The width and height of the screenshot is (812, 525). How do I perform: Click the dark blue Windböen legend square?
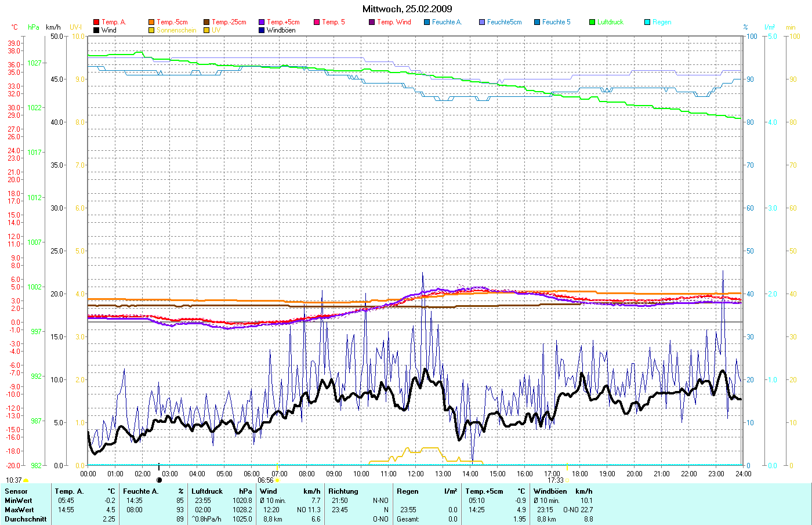coord(262,30)
